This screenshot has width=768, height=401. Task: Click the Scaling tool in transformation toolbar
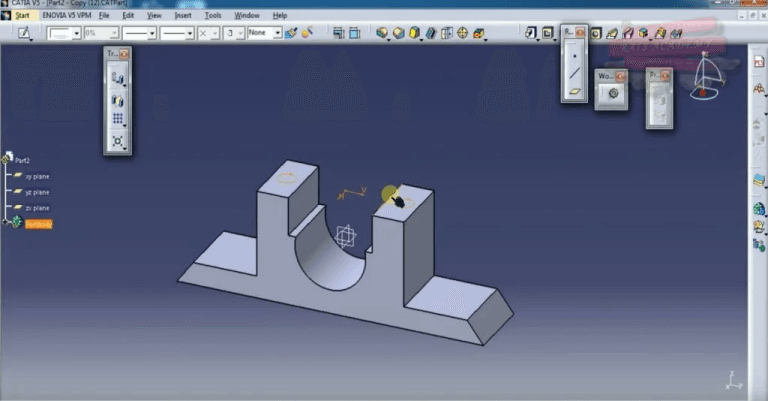coord(118,141)
